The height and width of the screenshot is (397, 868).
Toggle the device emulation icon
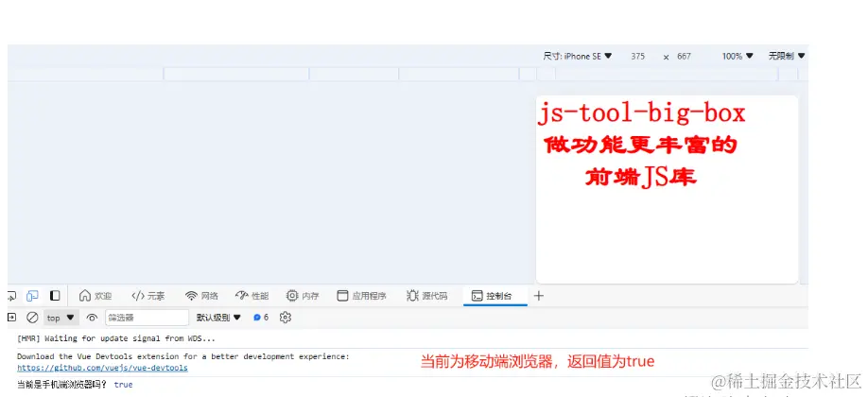pos(33,296)
